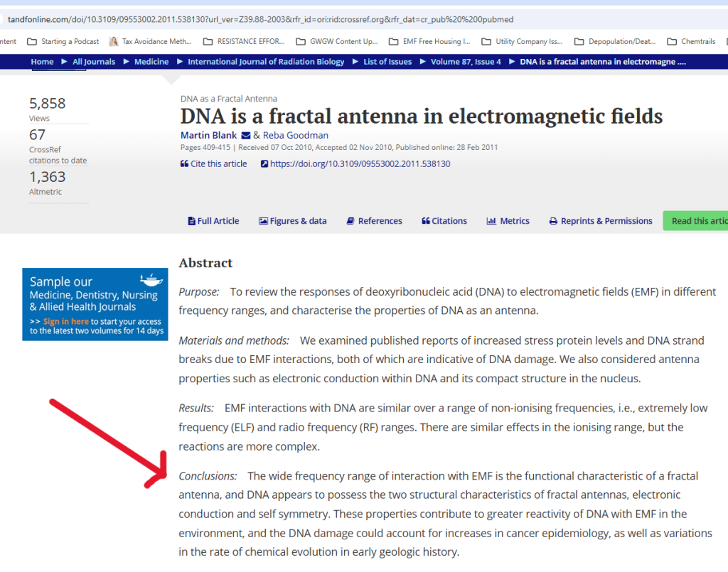
Task: Open Reprints & Permissions
Action: point(601,221)
